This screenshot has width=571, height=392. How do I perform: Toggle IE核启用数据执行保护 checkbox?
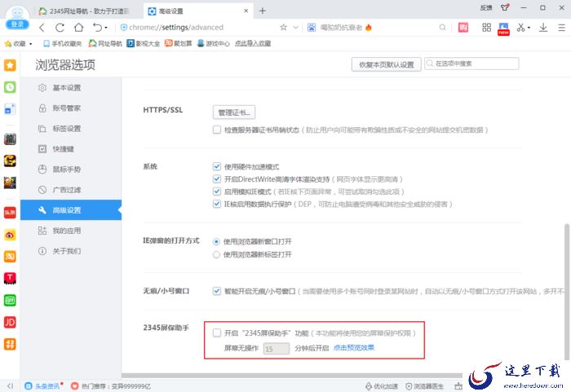217,204
